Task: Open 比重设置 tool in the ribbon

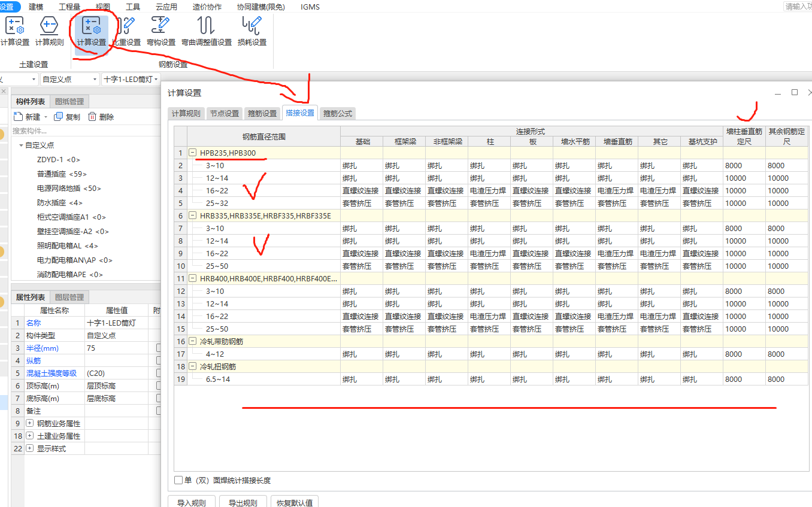Action: pos(126,31)
